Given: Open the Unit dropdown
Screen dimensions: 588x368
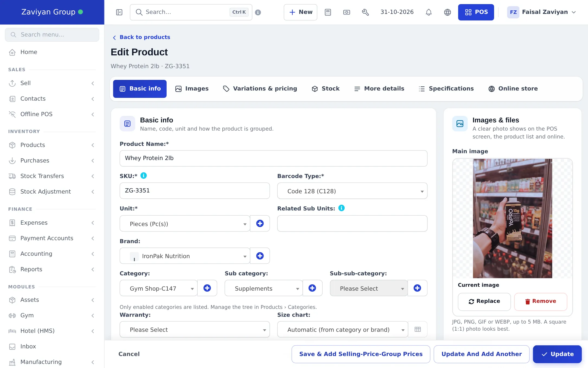Looking at the screenshot, I should point(185,224).
